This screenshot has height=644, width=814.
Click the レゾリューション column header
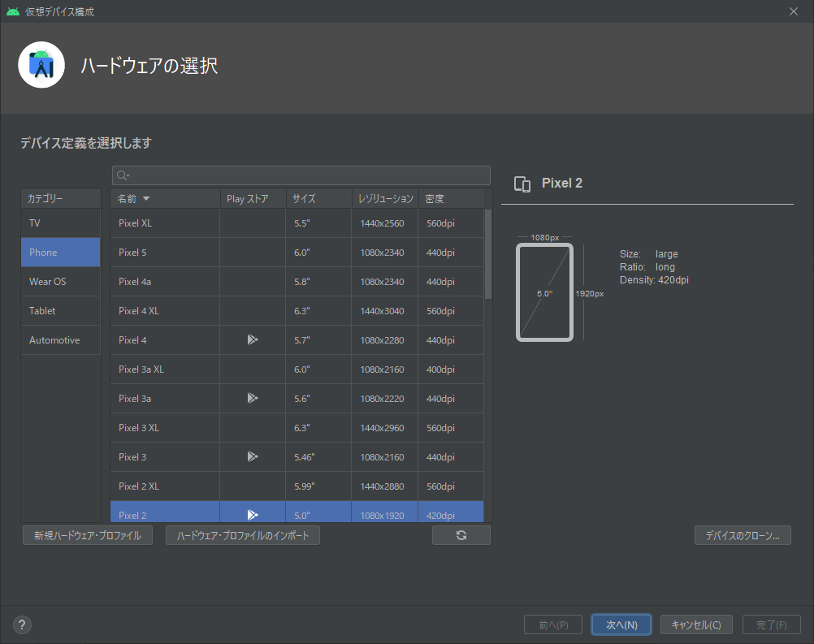385,199
